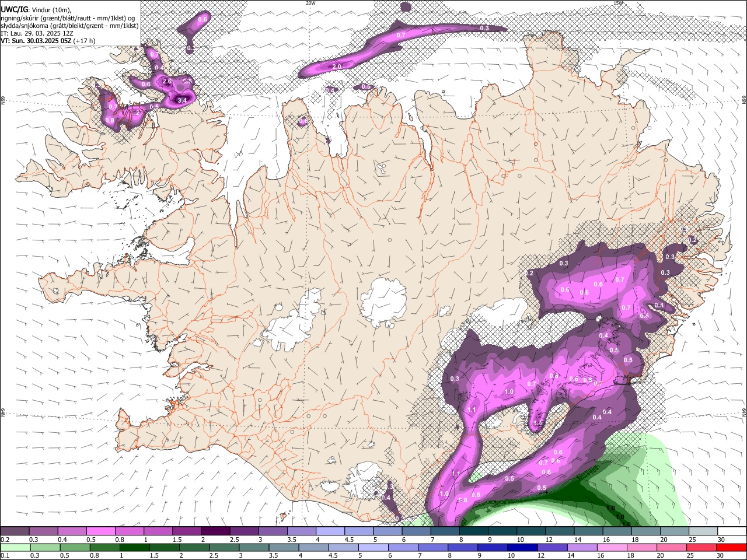Select the "IT: Lau. 29. 03. 2025 12Z" line
This screenshot has height=560, width=747.
[37, 33]
